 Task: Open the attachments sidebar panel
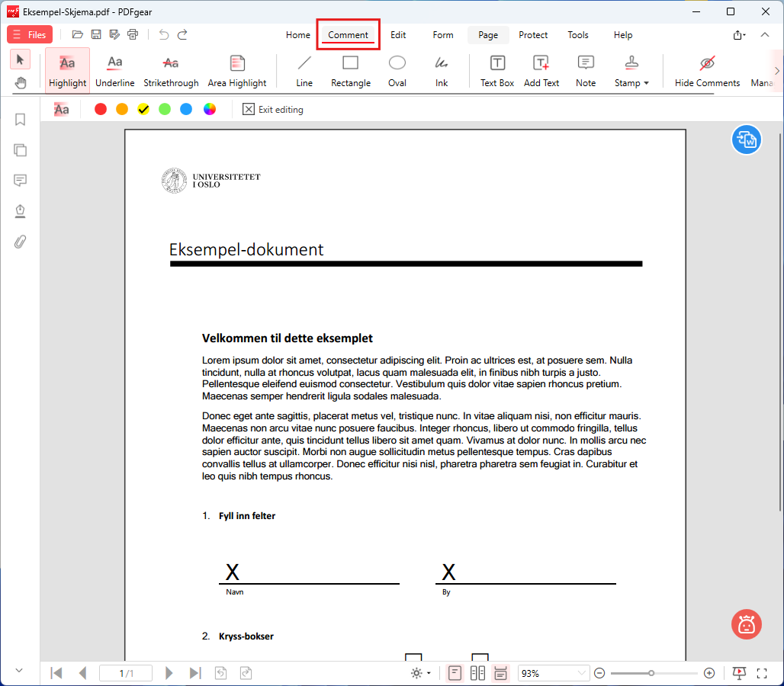coord(20,242)
